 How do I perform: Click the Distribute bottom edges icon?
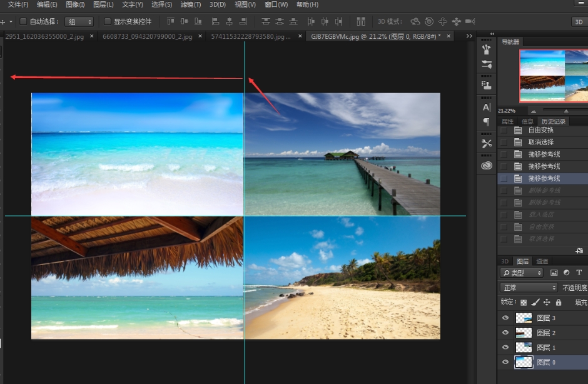tap(293, 21)
